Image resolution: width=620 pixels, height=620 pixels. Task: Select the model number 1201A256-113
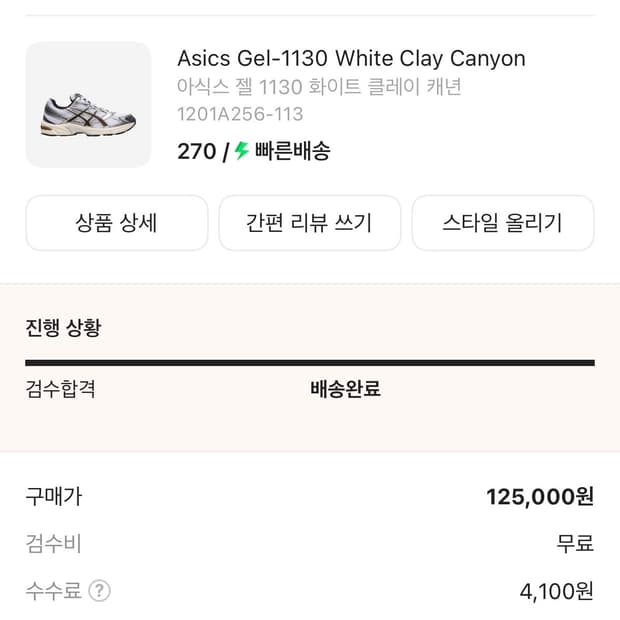tap(240, 114)
